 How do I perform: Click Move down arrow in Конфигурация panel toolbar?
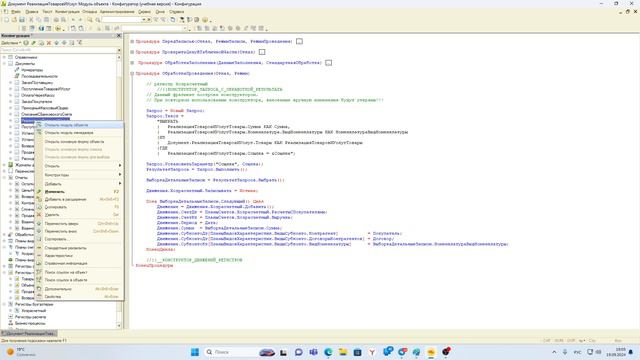[64, 43]
